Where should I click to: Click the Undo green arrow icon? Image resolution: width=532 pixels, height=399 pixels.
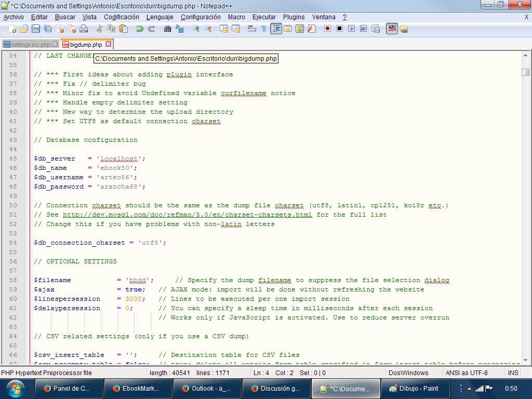tap(139, 29)
